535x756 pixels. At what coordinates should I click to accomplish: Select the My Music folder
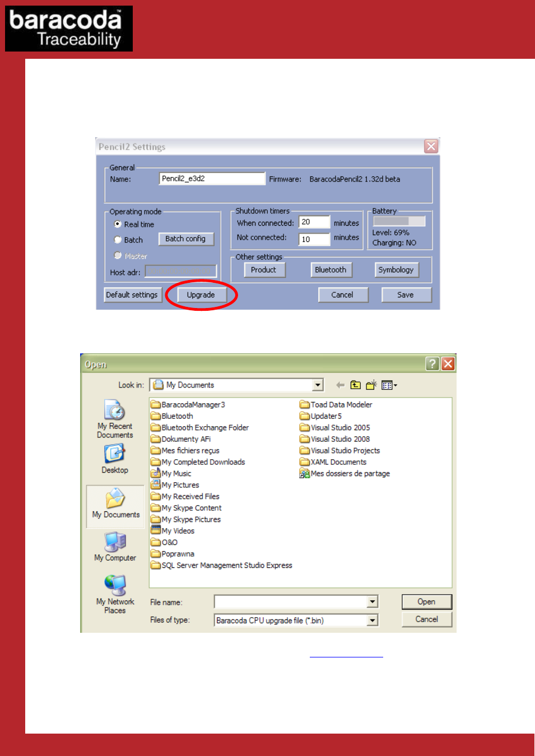click(x=171, y=474)
